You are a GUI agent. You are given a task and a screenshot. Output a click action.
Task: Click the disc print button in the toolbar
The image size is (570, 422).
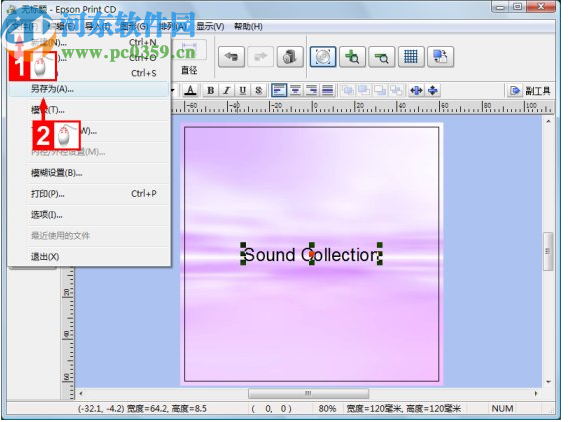click(x=290, y=57)
